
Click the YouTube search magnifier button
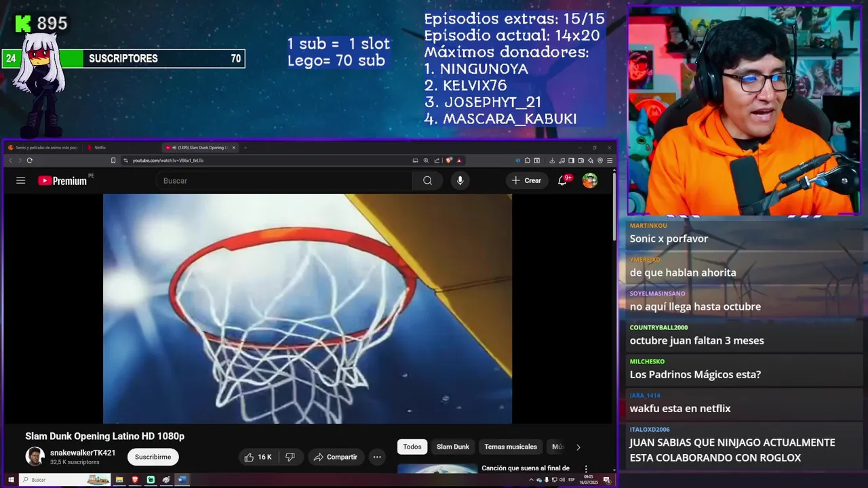pos(427,180)
